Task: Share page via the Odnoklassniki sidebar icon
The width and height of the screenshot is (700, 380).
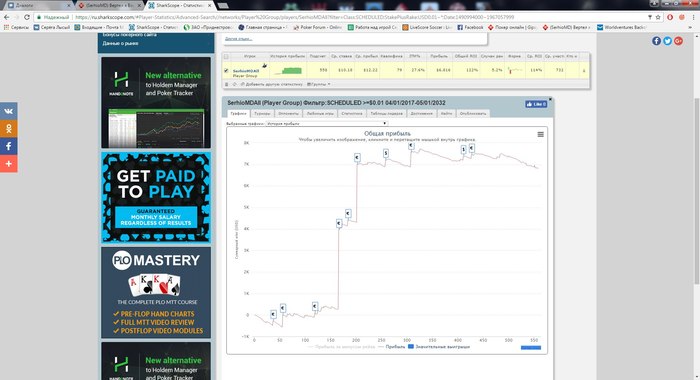Action: [x=8, y=129]
